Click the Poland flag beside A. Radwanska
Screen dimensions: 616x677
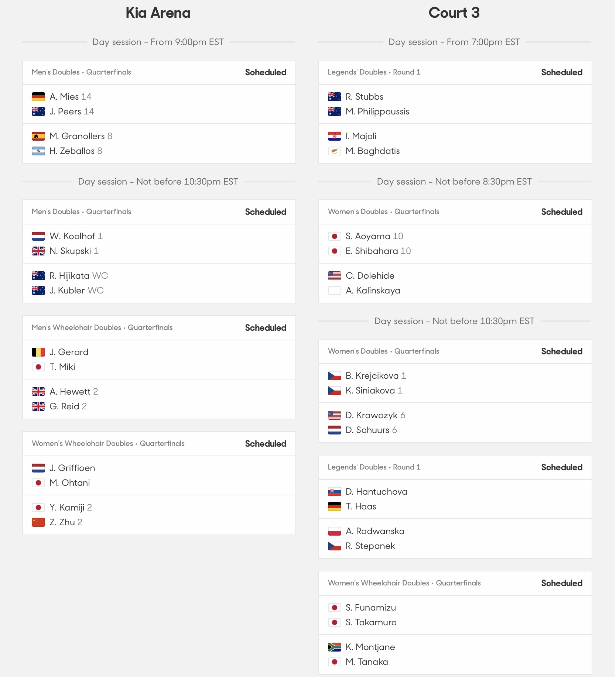coord(335,531)
